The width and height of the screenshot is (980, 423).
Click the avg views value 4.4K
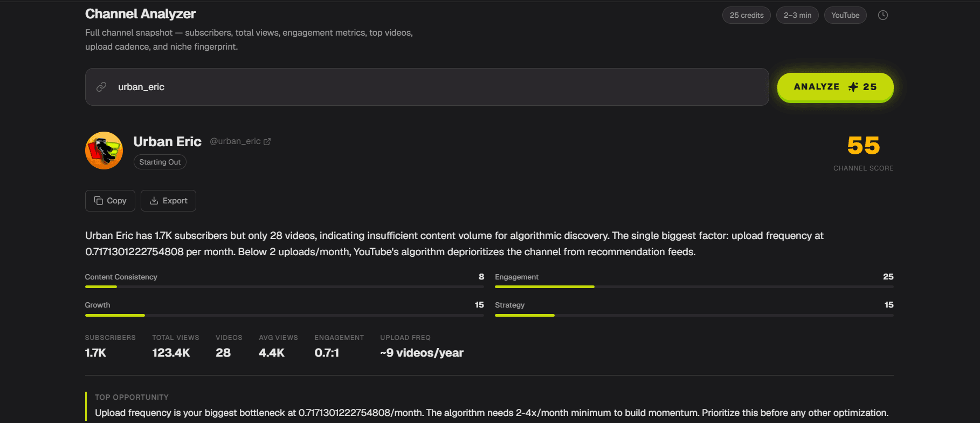point(272,353)
